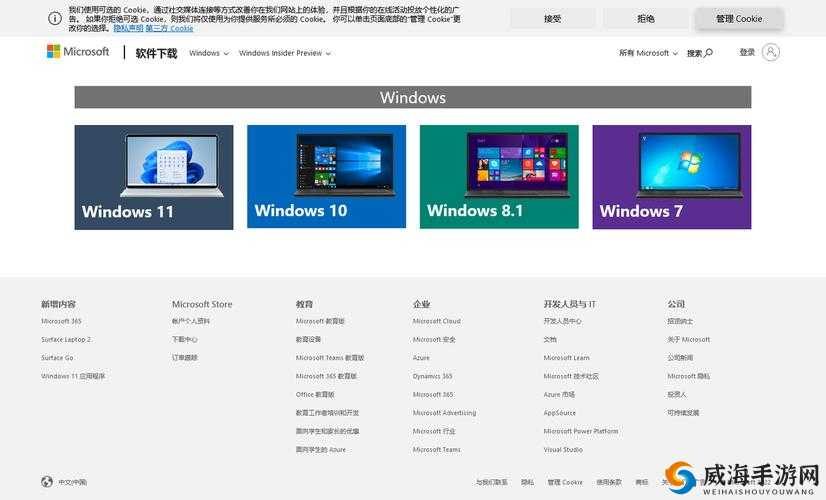826x500 pixels.
Task: Open the Surface Go footer link
Action: pyautogui.click(x=57, y=358)
